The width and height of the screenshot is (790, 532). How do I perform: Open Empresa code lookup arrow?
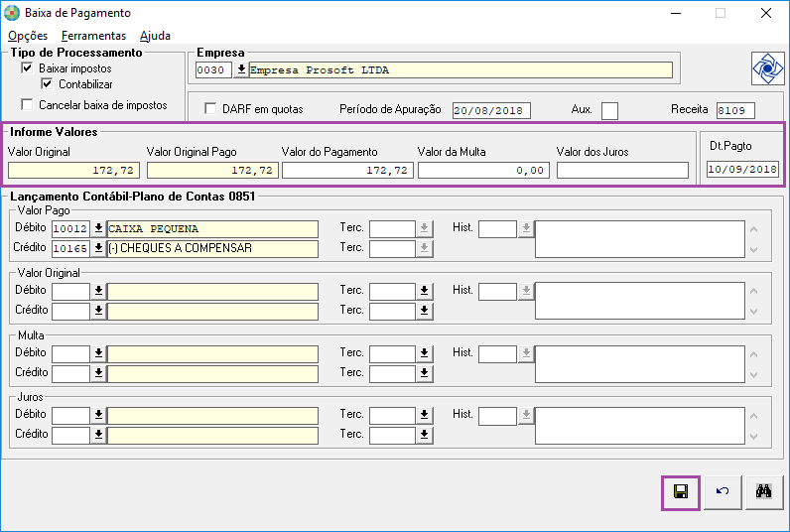[x=241, y=69]
